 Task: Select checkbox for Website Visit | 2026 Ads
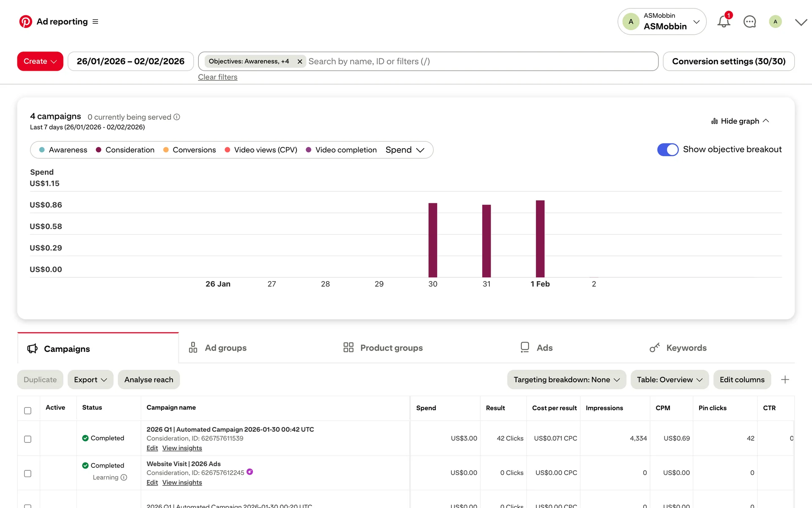(27, 473)
